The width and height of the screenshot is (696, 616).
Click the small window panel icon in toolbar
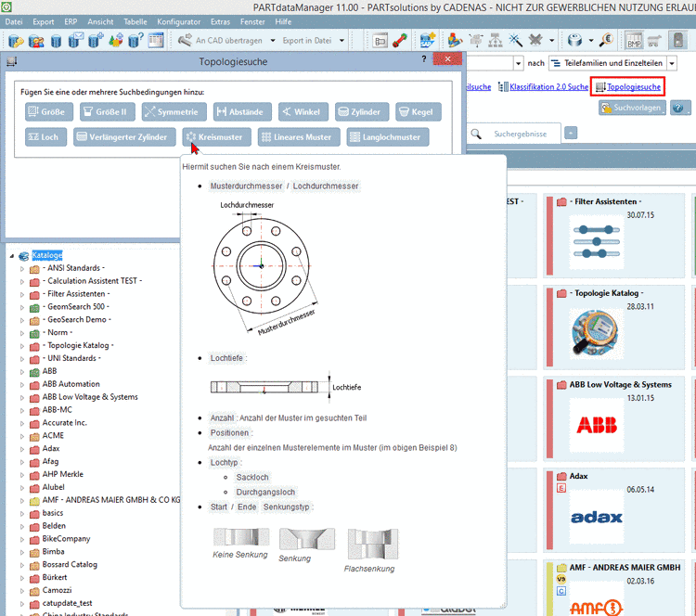(380, 41)
